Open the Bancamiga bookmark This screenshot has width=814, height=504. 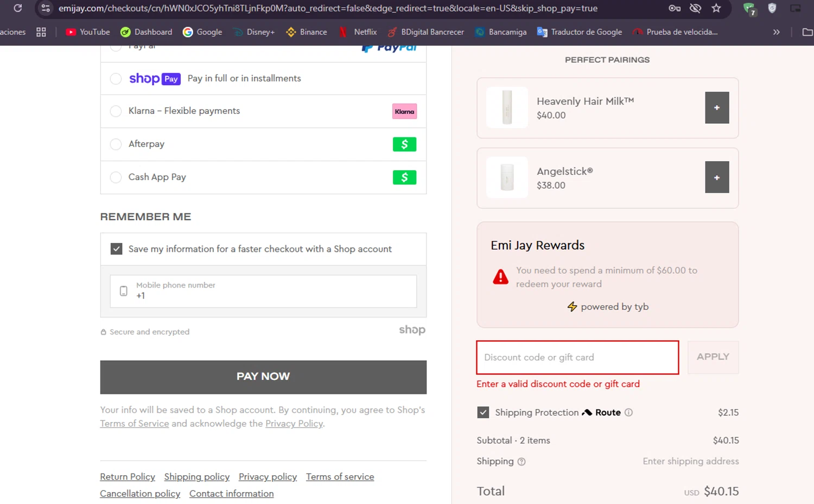pyautogui.click(x=500, y=32)
